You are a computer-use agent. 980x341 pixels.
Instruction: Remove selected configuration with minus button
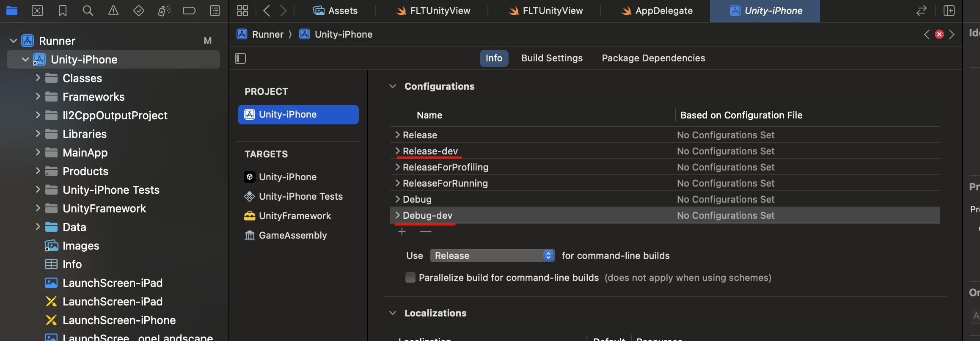click(426, 232)
